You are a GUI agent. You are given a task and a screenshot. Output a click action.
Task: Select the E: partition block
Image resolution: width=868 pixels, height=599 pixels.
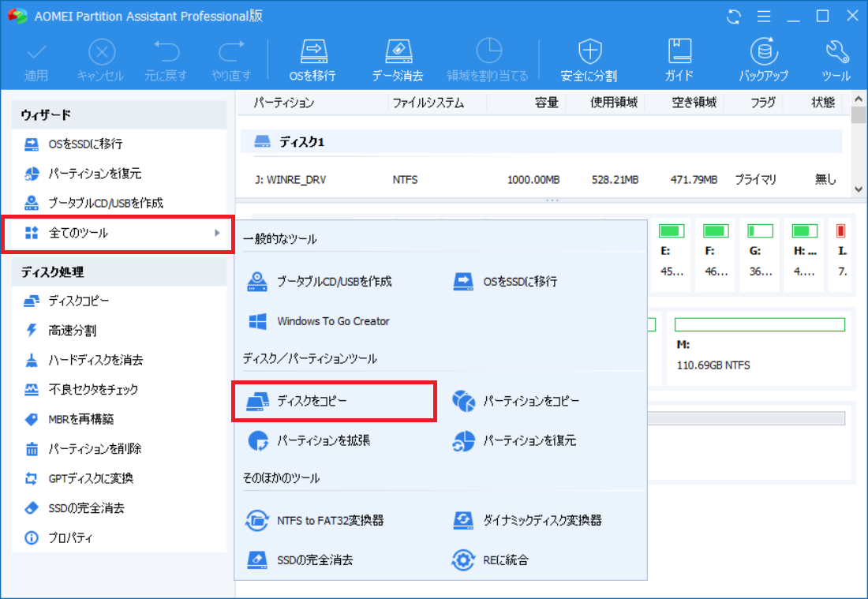pyautogui.click(x=672, y=255)
